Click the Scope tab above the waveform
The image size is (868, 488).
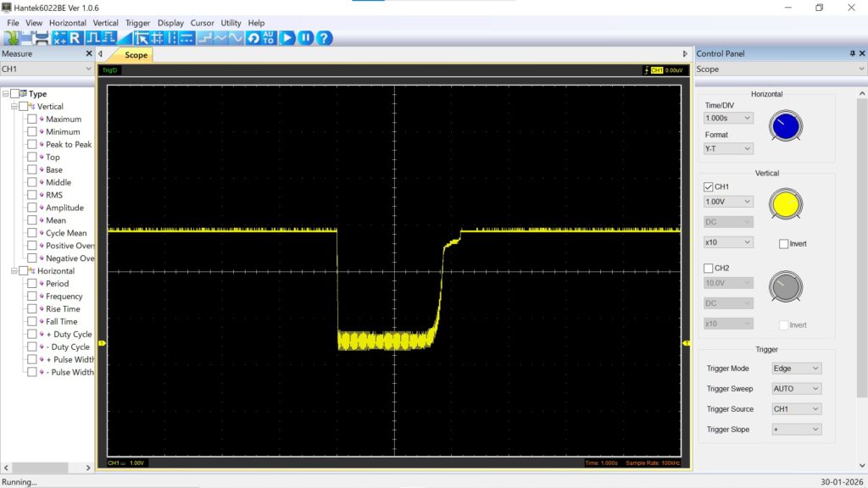coord(136,55)
